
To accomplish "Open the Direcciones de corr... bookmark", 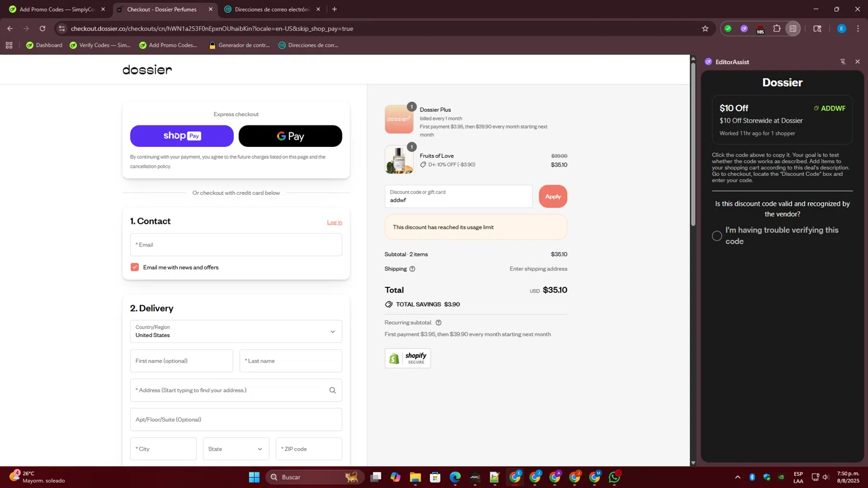I will (308, 45).
